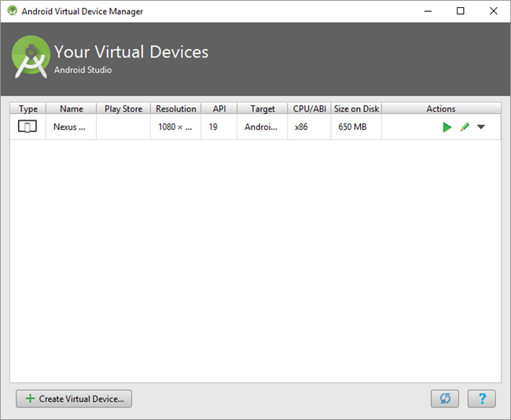
Task: Select the 'Nexus ...' name cell
Action: coord(72,127)
